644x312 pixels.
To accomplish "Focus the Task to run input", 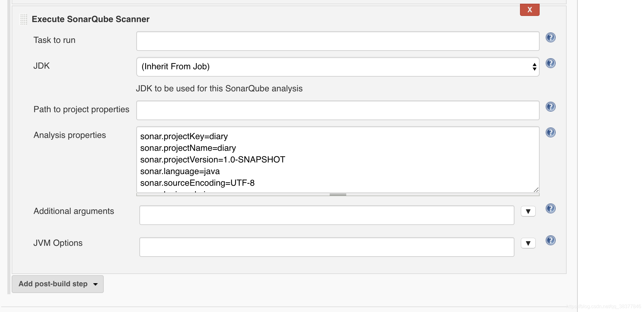I will tap(338, 41).
